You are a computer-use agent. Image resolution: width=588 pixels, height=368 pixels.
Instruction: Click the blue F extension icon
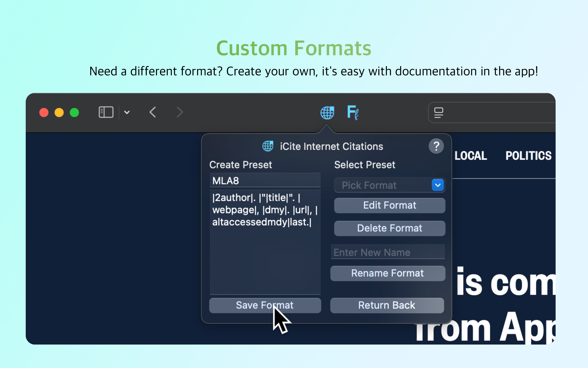coord(353,113)
